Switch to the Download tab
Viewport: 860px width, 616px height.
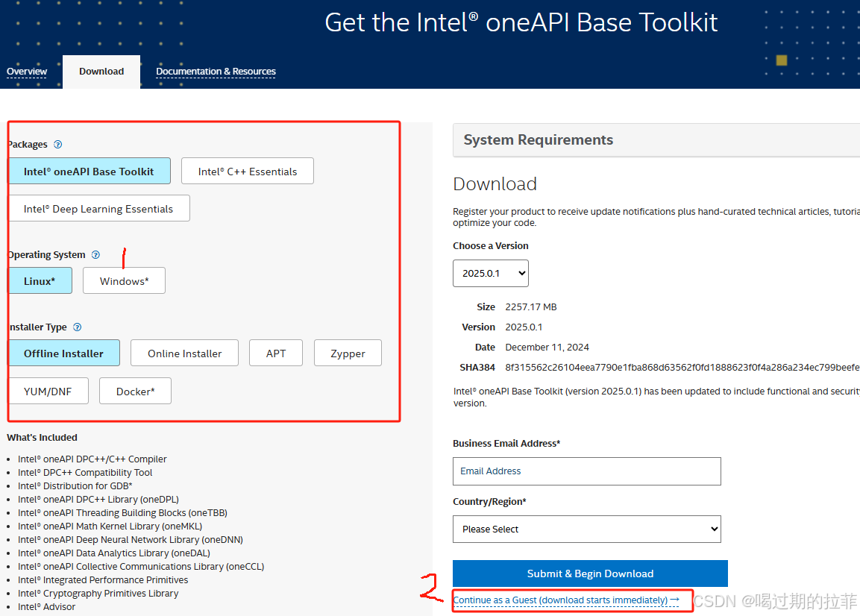tap(101, 72)
